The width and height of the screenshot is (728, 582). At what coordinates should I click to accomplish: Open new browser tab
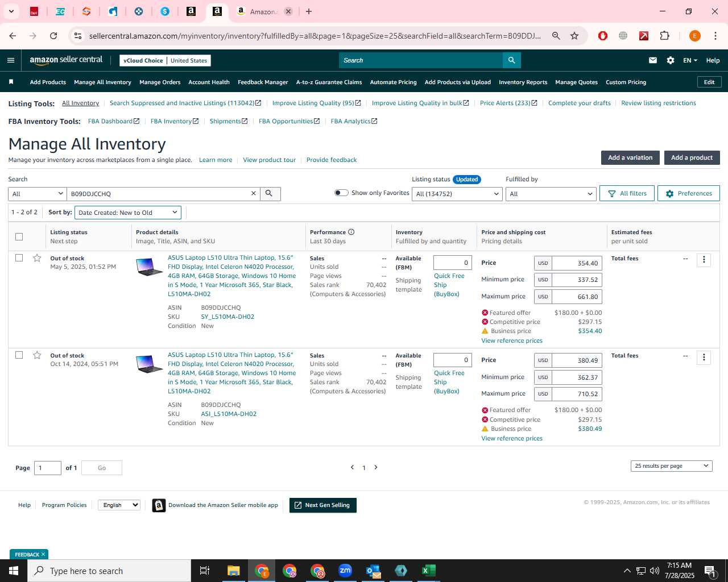(309, 11)
